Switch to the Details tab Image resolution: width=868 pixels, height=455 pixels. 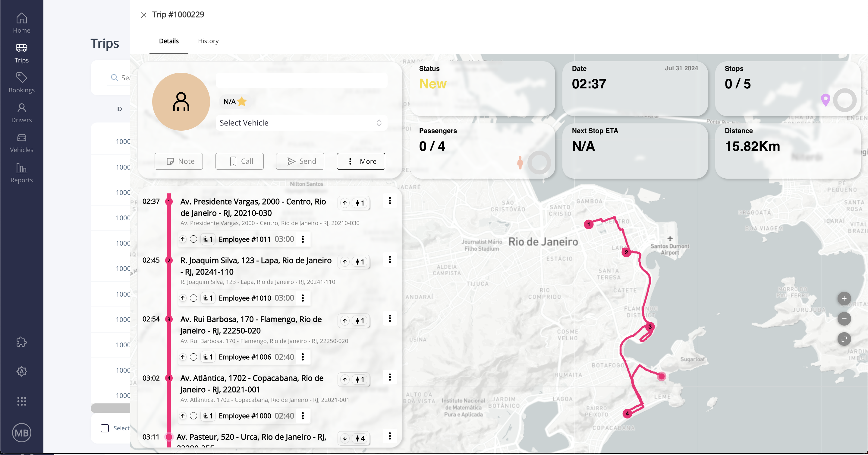coord(169,41)
